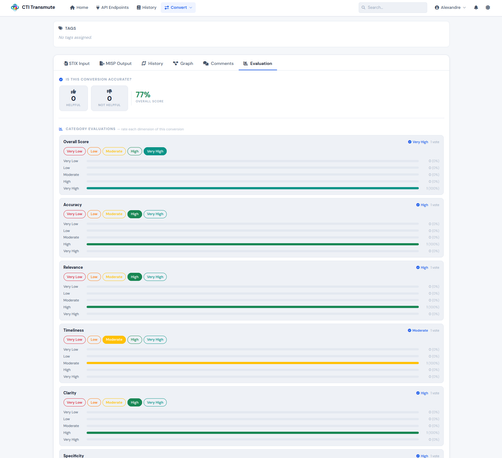
Task: Click the Timeliness 'Moderate' vote indicator
Action: [418, 331]
